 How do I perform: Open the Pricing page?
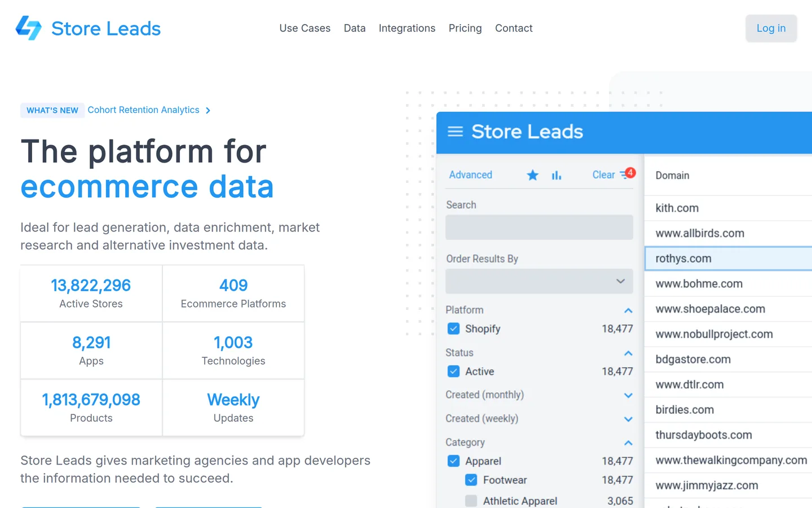[465, 28]
